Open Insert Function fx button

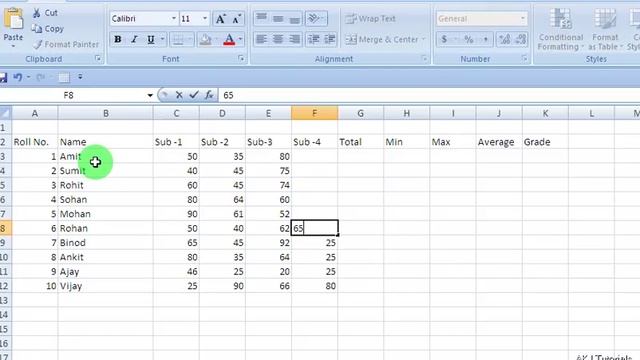pos(209,95)
